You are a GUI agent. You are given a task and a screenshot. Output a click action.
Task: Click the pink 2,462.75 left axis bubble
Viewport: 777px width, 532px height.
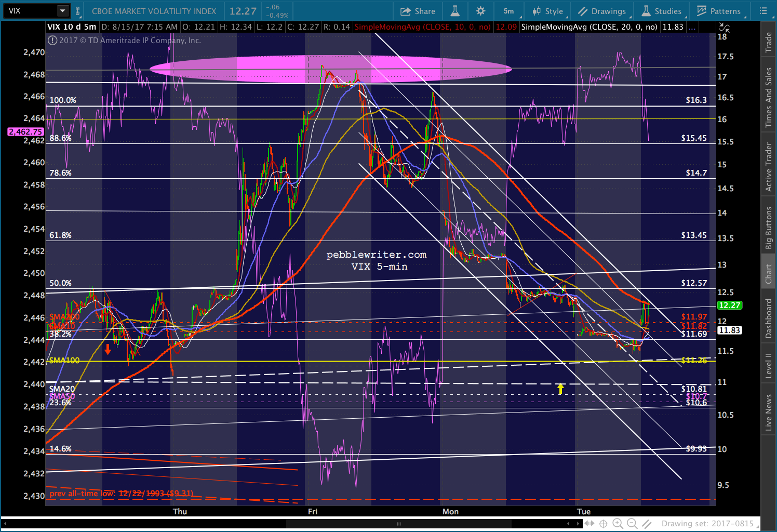click(25, 132)
